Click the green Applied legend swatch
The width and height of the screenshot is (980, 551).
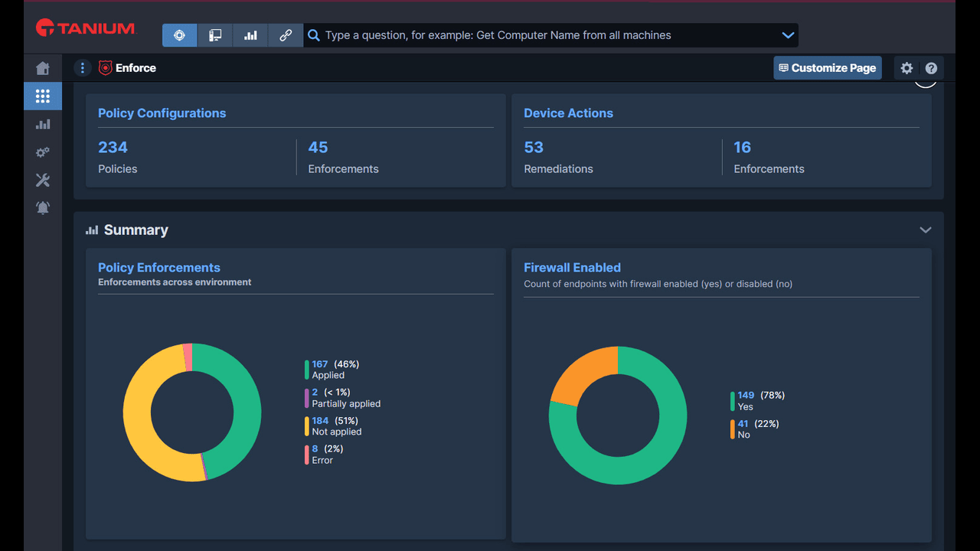[x=307, y=370]
